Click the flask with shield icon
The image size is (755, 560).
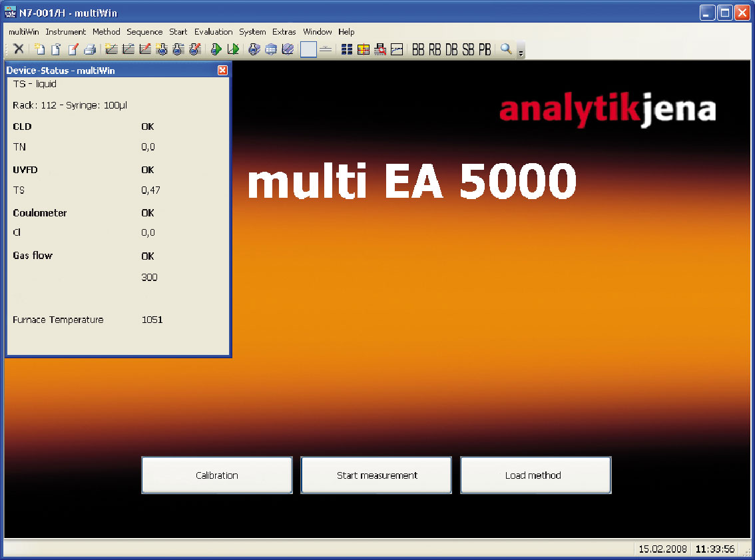click(x=254, y=49)
